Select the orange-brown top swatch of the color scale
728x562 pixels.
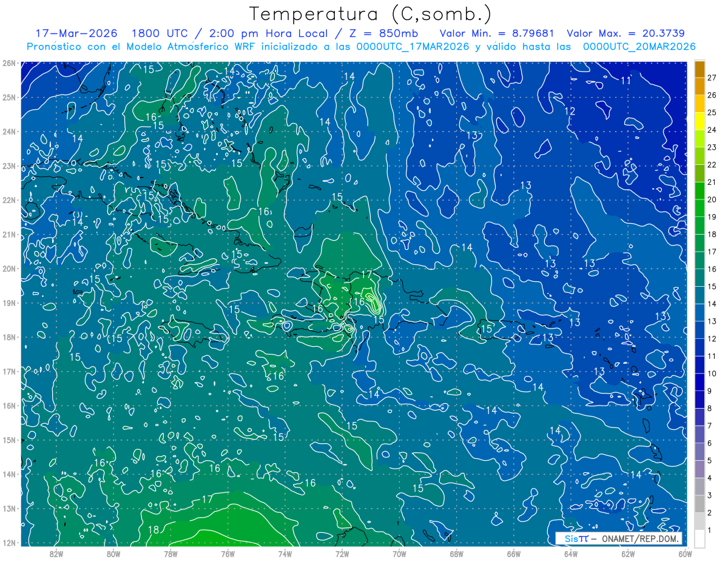point(699,69)
